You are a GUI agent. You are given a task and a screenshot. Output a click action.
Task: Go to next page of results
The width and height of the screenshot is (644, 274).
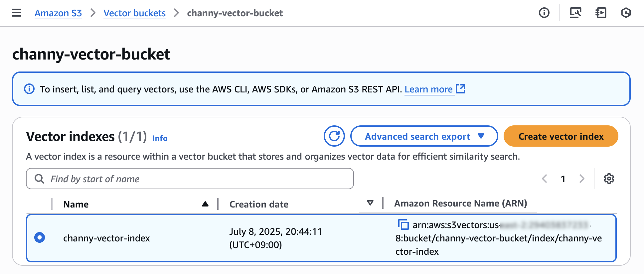point(581,179)
